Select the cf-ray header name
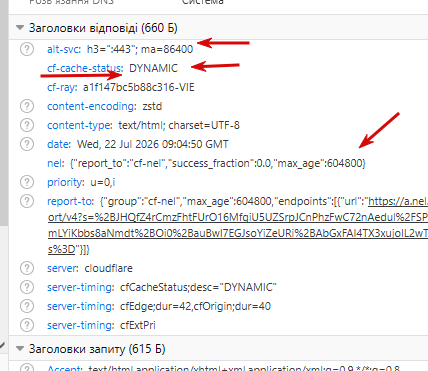This screenshot has height=371, width=428. pos(62,87)
